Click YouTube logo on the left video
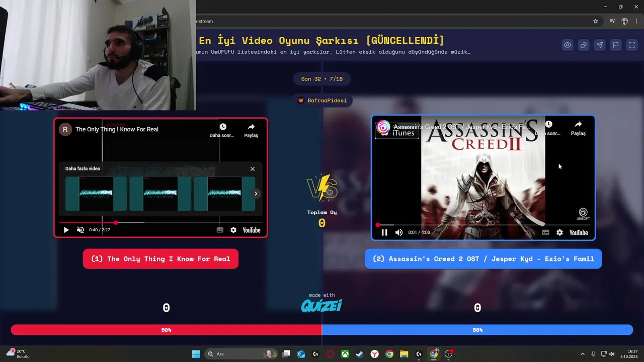This screenshot has width=644, height=362. (252, 230)
